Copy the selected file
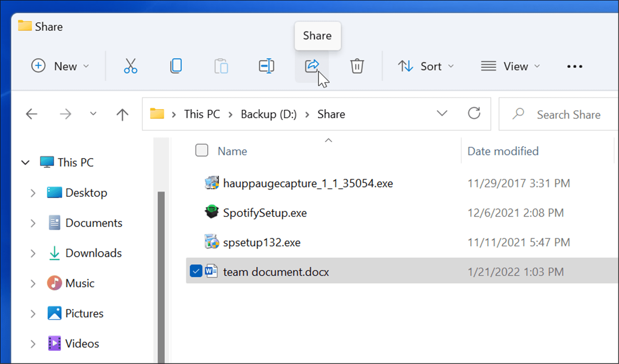This screenshot has height=364, width=619. click(176, 66)
